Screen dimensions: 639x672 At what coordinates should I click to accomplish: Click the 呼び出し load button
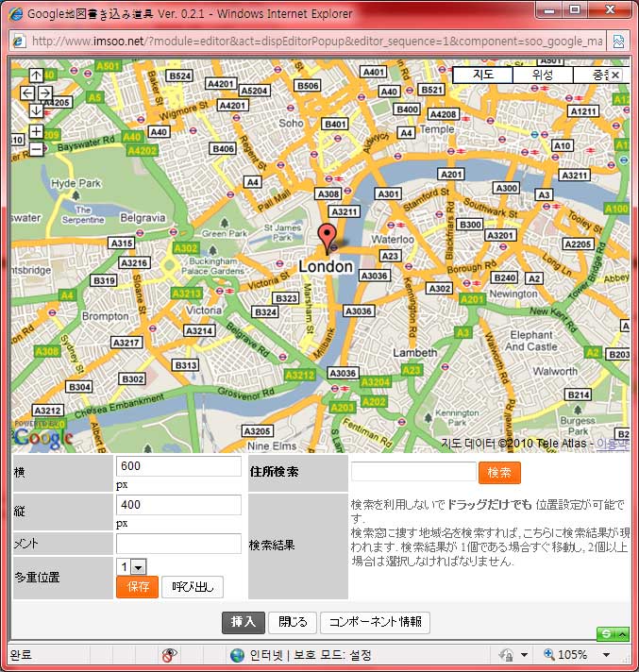click(x=193, y=587)
